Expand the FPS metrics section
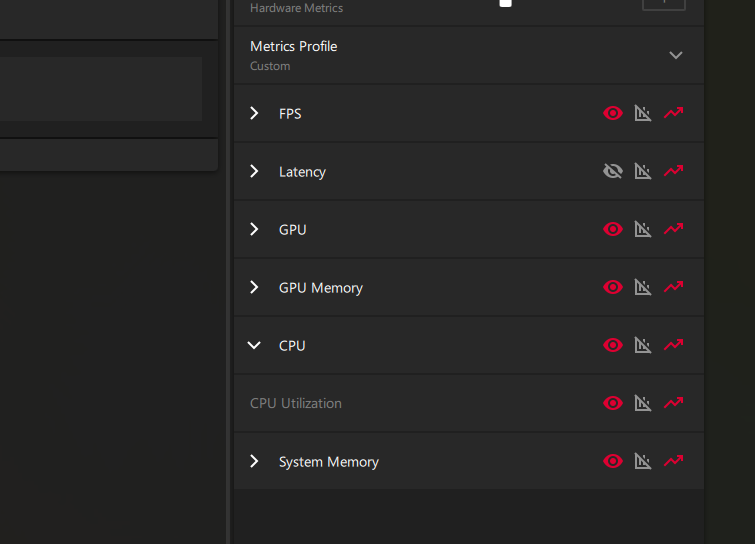Viewport: 755px width, 544px height. (254, 113)
